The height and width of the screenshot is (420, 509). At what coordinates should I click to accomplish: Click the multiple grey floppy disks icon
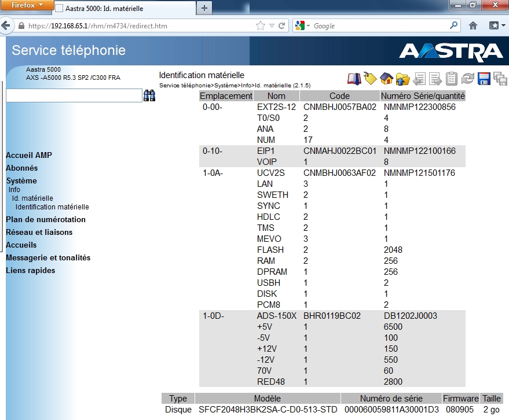pos(500,79)
